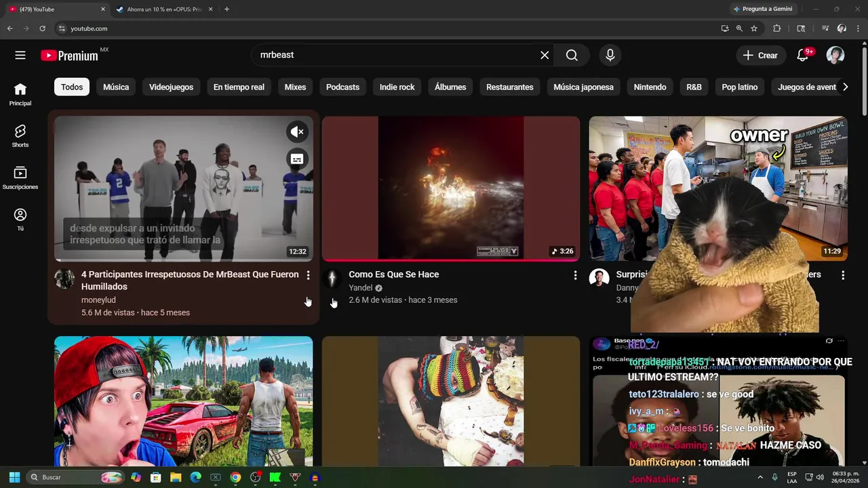Open the YouTube hamburger guide menu

coord(20,56)
